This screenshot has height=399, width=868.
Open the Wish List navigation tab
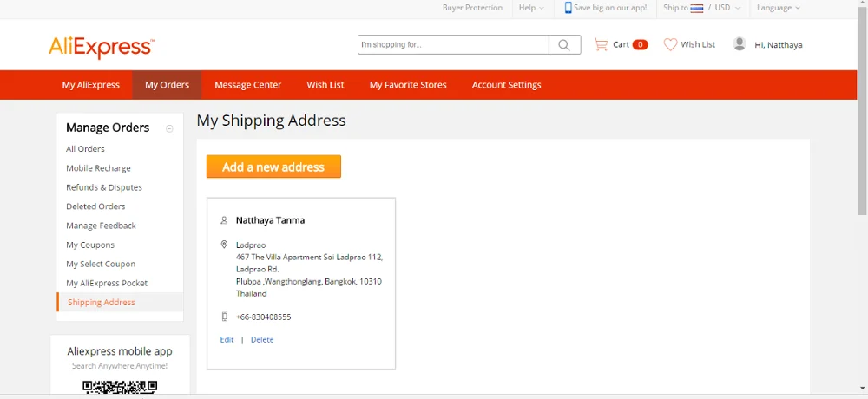325,85
